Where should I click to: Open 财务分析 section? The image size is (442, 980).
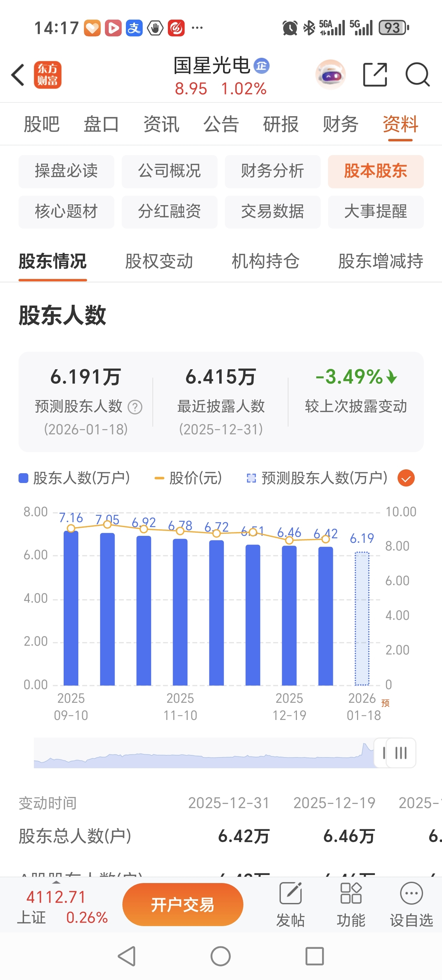pos(272,171)
